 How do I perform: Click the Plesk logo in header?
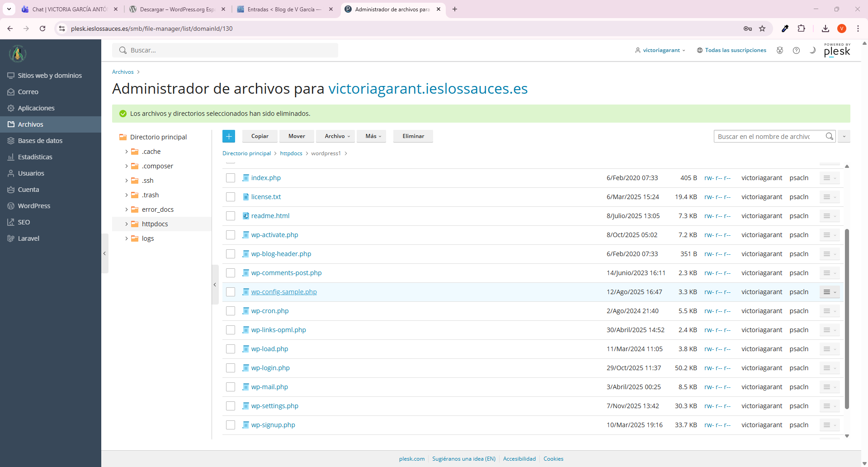(837, 50)
